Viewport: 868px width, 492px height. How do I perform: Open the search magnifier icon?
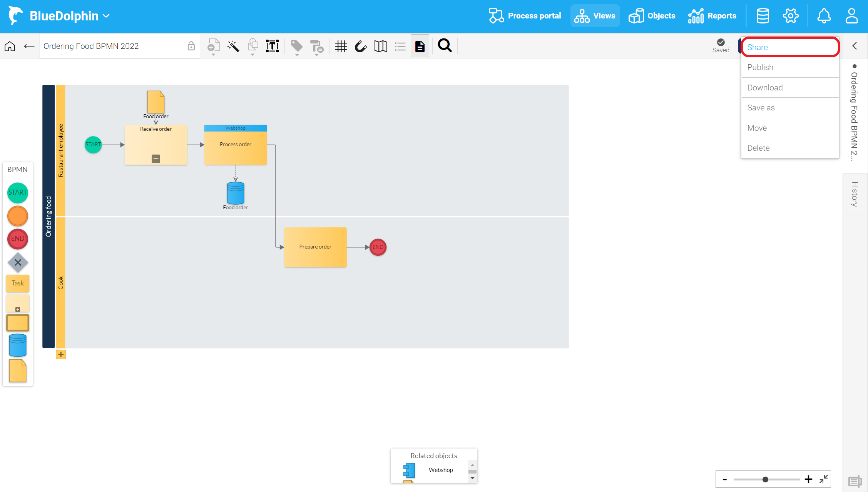click(445, 46)
